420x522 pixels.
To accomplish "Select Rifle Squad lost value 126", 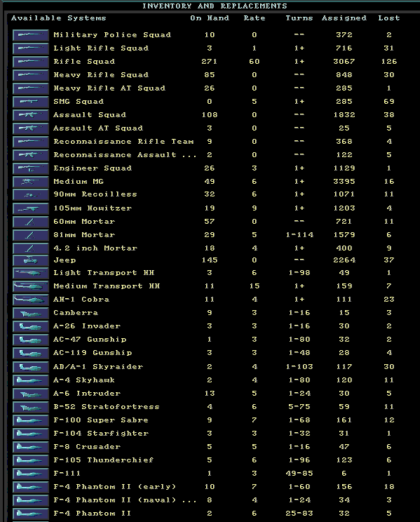I will tap(388, 62).
